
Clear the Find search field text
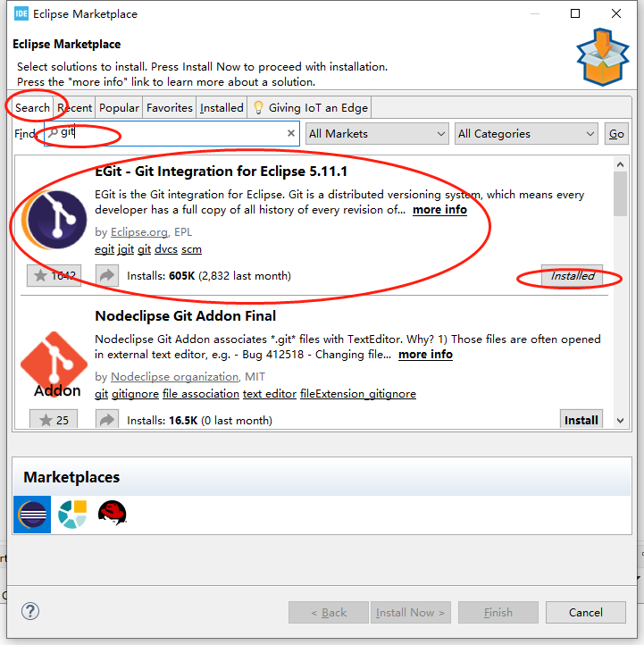291,133
